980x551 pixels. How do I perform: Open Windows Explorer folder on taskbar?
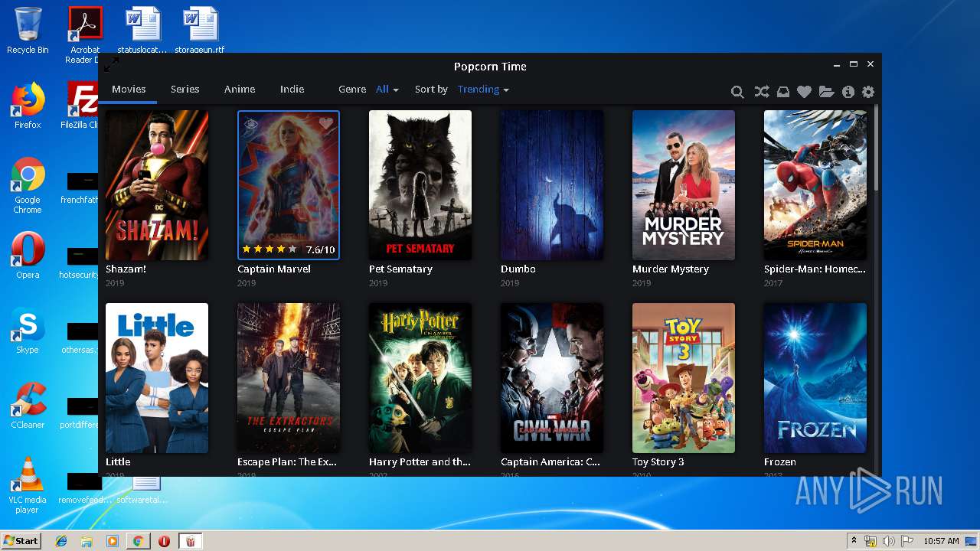tap(87, 541)
